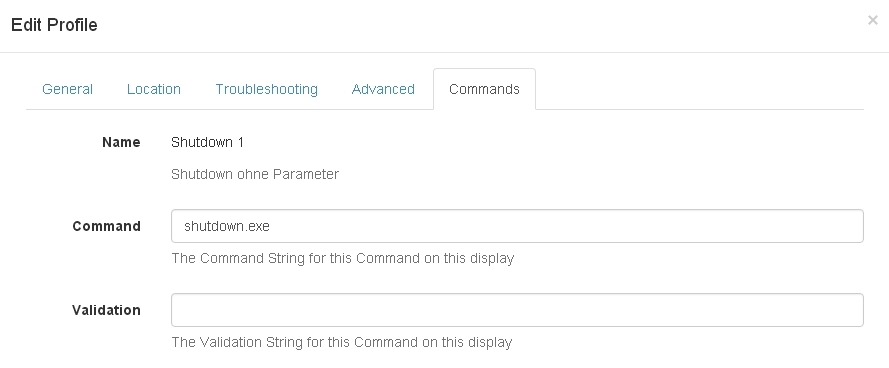Select the Troubleshooting tab

pos(266,89)
